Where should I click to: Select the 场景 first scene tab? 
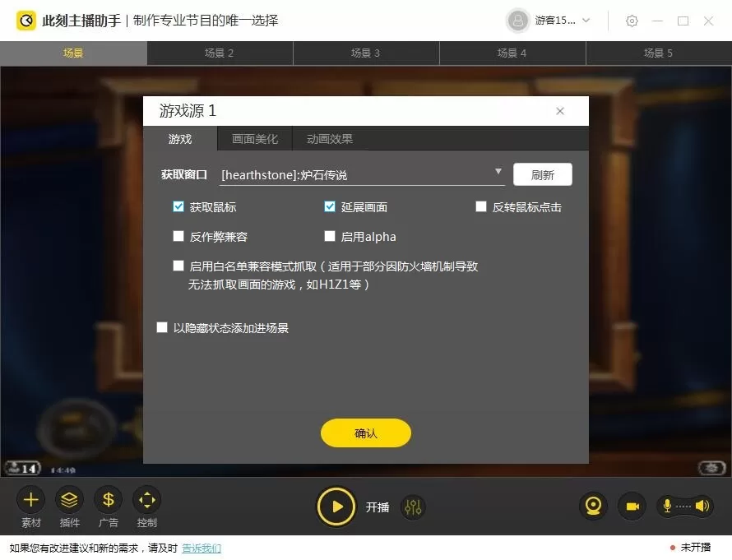73,53
